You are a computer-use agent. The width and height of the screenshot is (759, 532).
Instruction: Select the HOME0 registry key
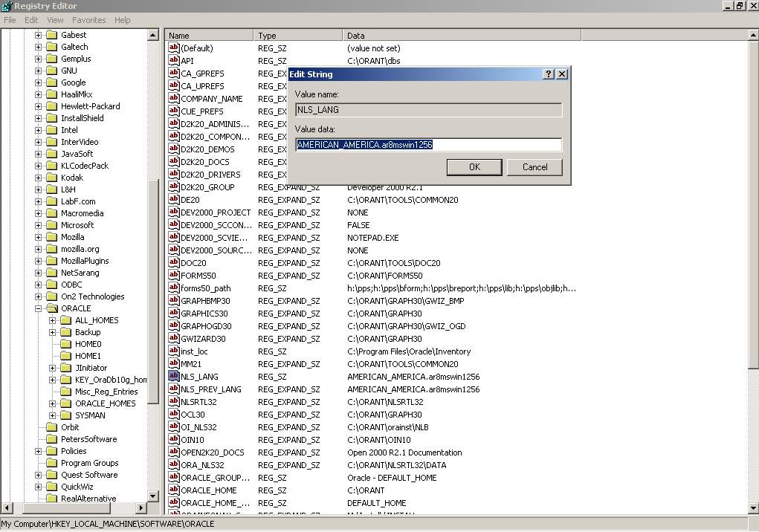point(88,344)
